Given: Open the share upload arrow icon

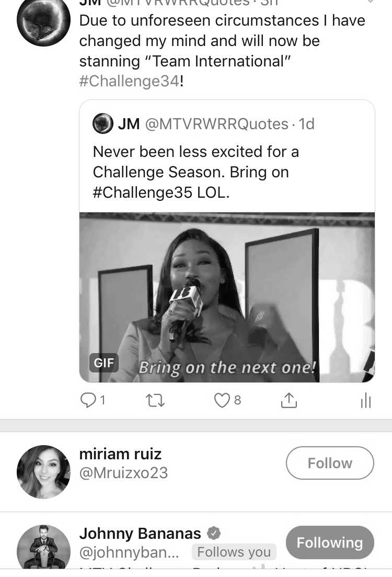Looking at the screenshot, I should pyautogui.click(x=289, y=400).
